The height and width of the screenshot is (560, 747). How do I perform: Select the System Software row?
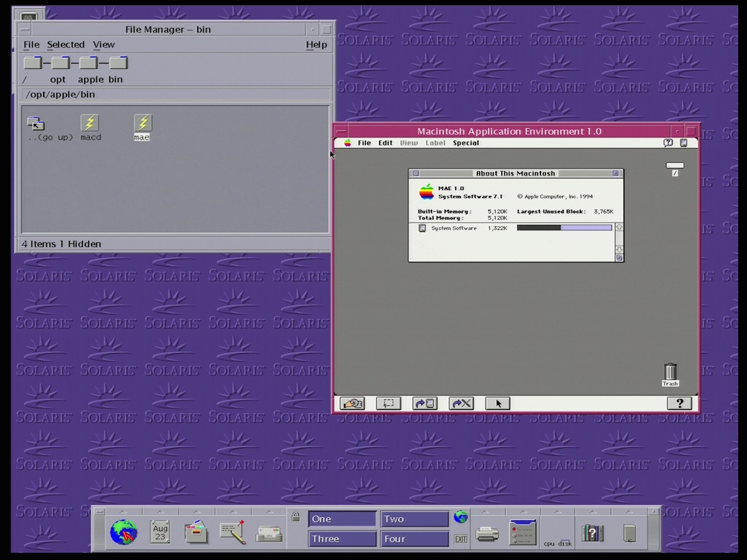(x=516, y=228)
